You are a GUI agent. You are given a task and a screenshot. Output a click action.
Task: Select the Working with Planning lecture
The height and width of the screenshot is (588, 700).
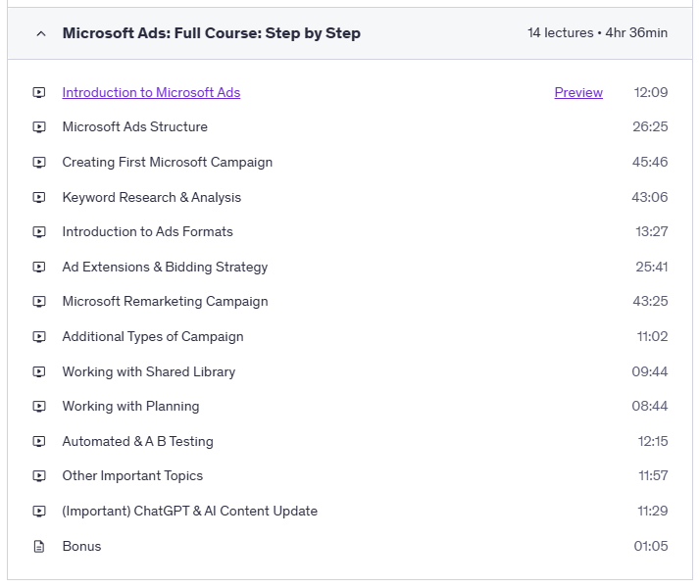click(130, 407)
